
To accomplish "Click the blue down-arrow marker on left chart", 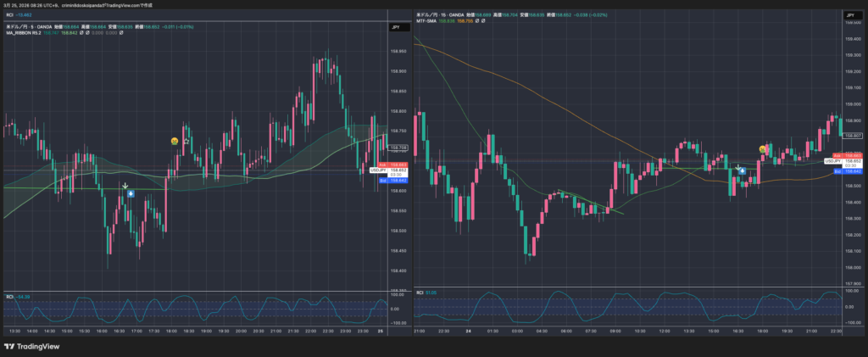I will [x=131, y=193].
